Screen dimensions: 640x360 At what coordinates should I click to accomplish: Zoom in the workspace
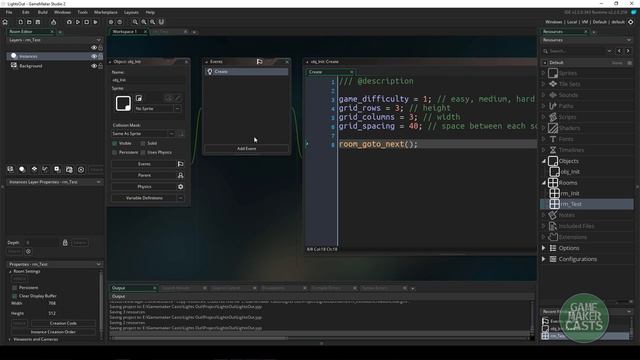(144, 22)
